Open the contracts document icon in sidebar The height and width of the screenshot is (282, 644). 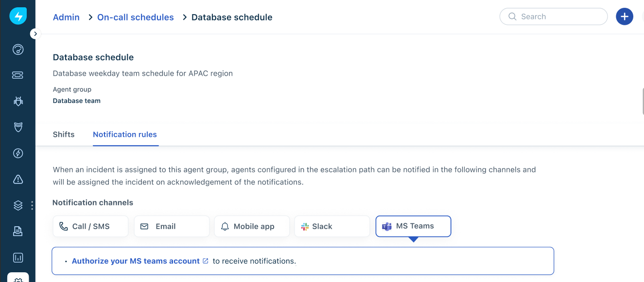tap(18, 232)
